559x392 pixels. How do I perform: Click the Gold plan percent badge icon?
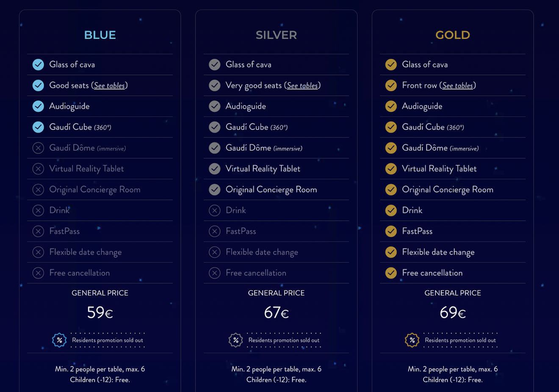click(412, 340)
